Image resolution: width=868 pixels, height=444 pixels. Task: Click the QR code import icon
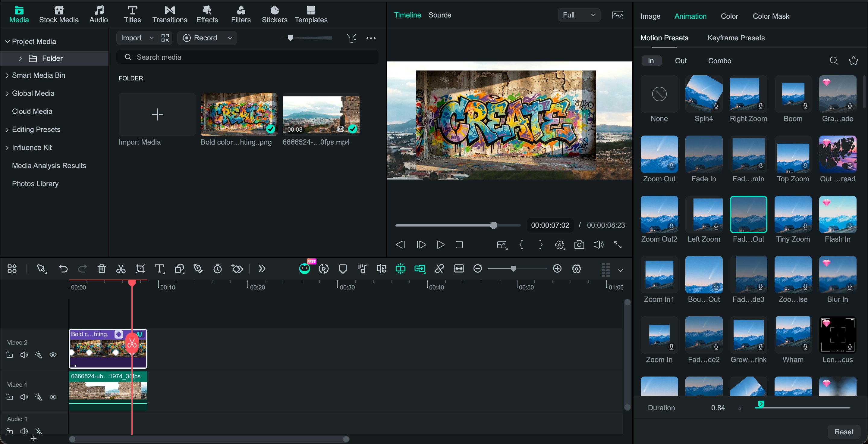[x=165, y=38]
